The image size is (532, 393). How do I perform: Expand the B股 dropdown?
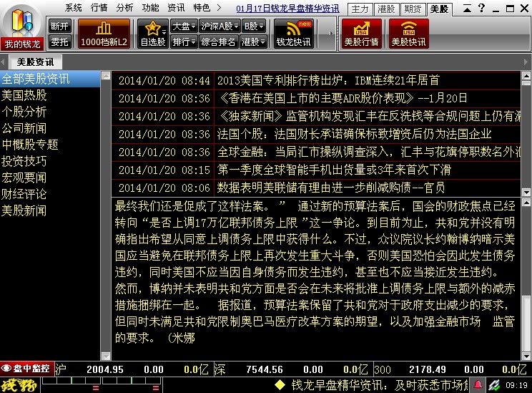point(254,26)
